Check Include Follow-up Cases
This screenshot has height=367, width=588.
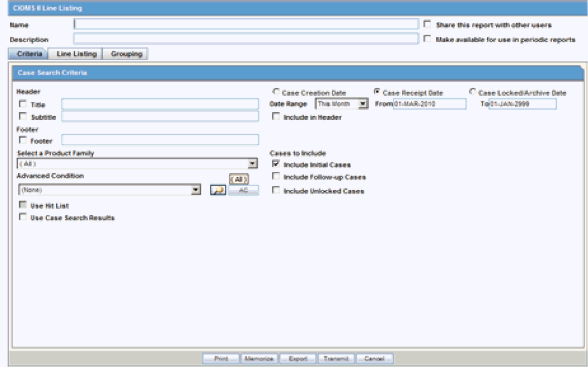tap(276, 177)
